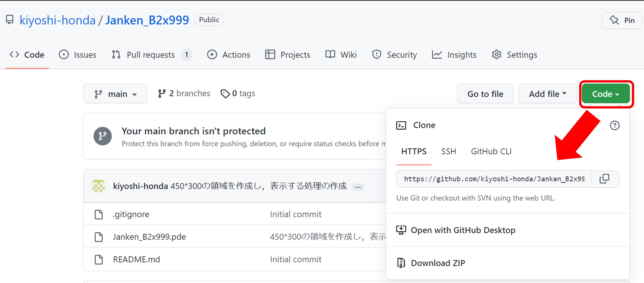Expand the commit message ellipsis button
The width and height of the screenshot is (644, 283).
358,187
